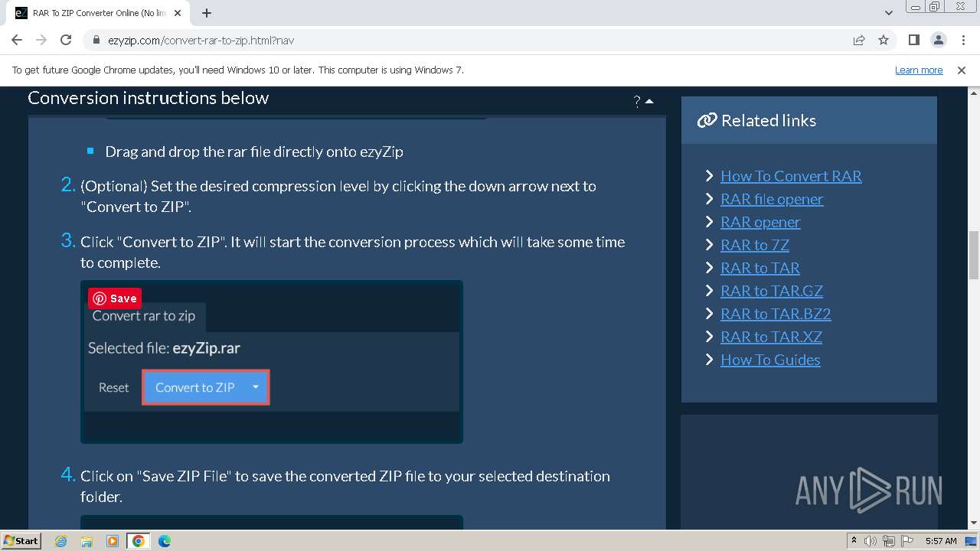
Task: Open the RAR to TAR.BZ2 link
Action: (776, 314)
